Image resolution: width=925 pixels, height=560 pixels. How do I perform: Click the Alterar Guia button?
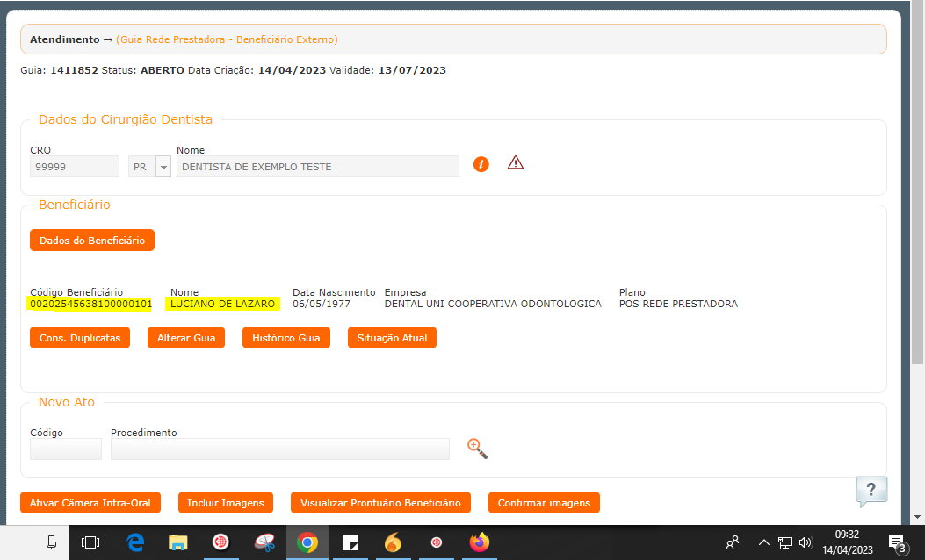click(x=186, y=338)
